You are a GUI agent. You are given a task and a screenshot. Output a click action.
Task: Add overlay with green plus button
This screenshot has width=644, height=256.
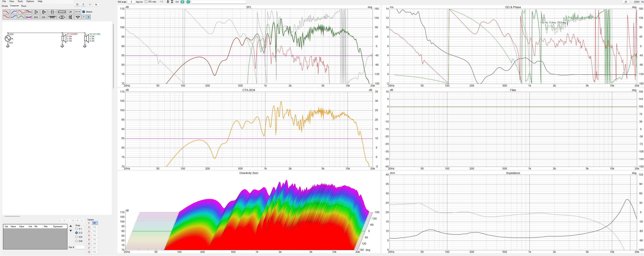tap(182, 2)
